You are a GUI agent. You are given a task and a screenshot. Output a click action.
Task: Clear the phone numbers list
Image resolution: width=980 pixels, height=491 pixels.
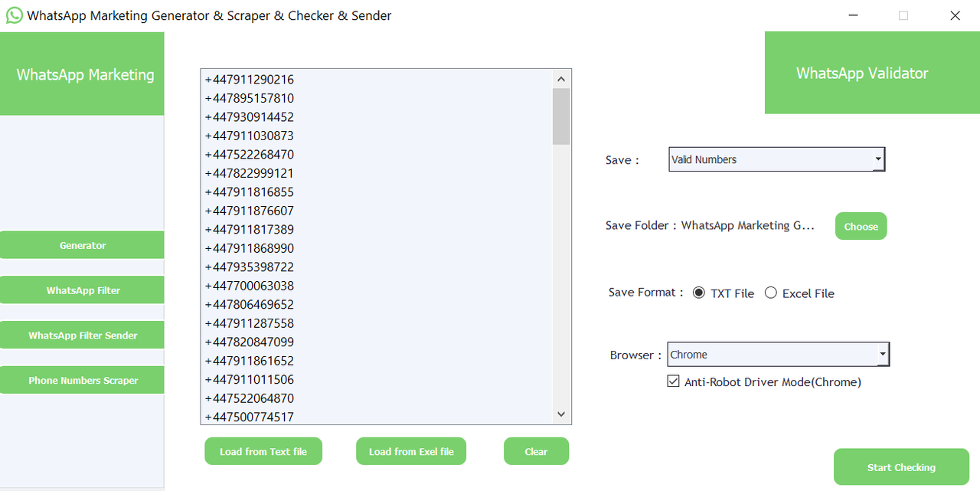pyautogui.click(x=536, y=451)
